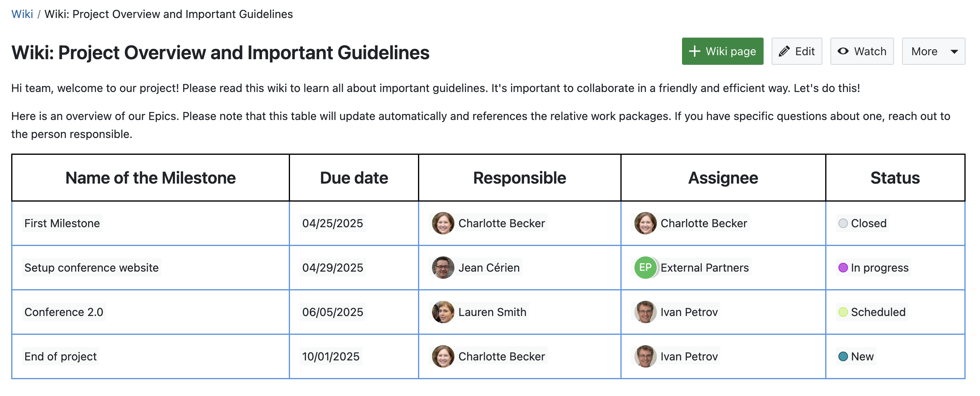Open the Conference 2.0 milestone
The image size is (980, 396).
[64, 312]
